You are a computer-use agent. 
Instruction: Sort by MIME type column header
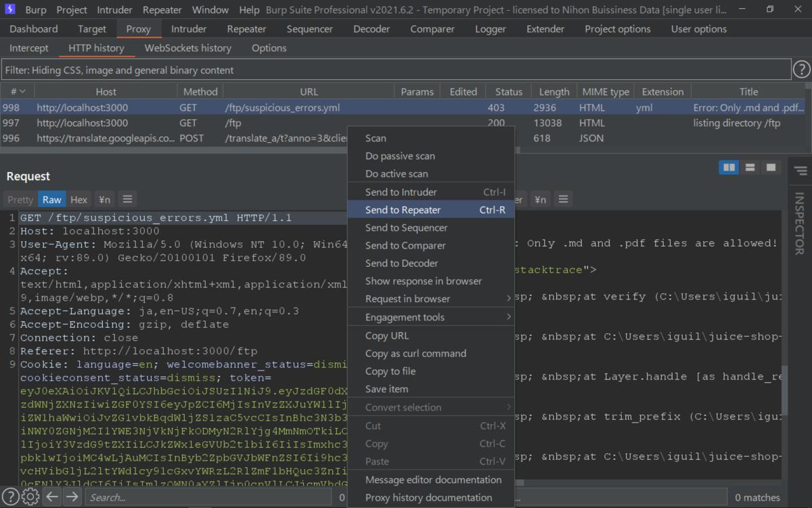[x=606, y=91]
